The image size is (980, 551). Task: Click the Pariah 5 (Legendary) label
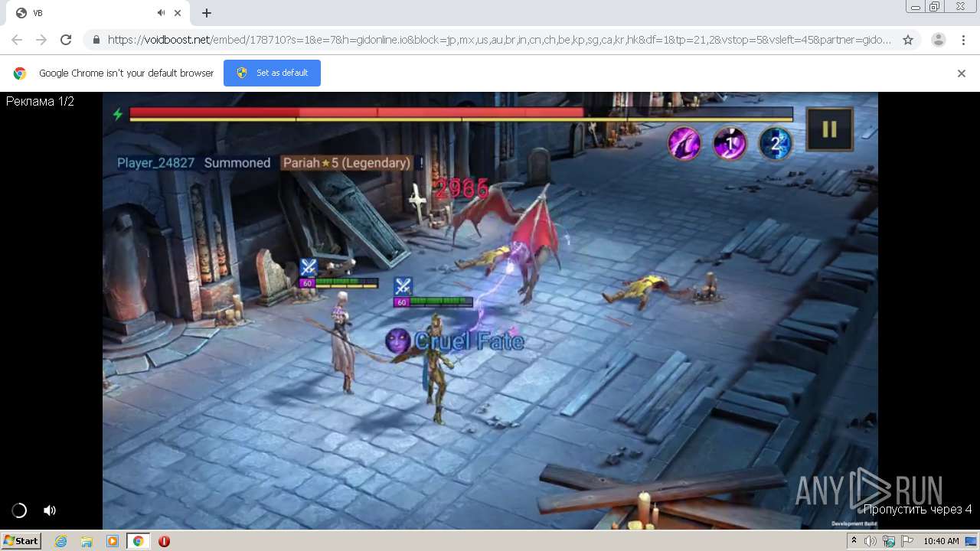(346, 163)
